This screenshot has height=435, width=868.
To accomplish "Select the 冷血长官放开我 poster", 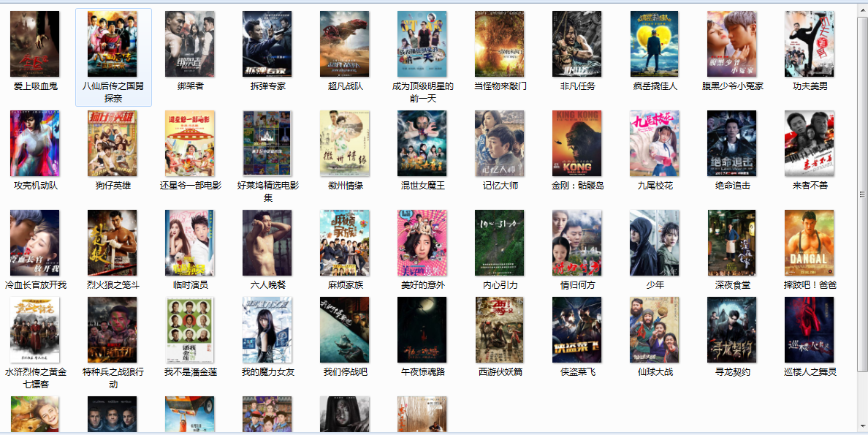I will (x=35, y=243).
